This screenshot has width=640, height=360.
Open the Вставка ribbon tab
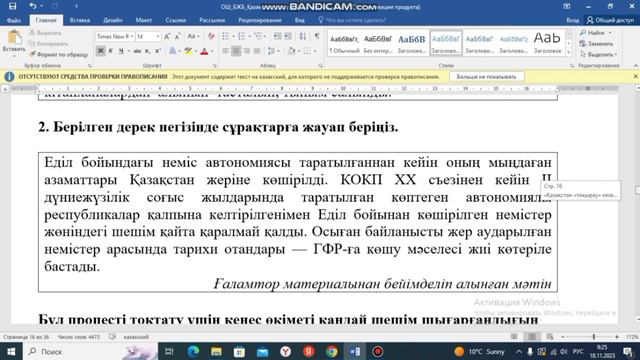(x=80, y=20)
